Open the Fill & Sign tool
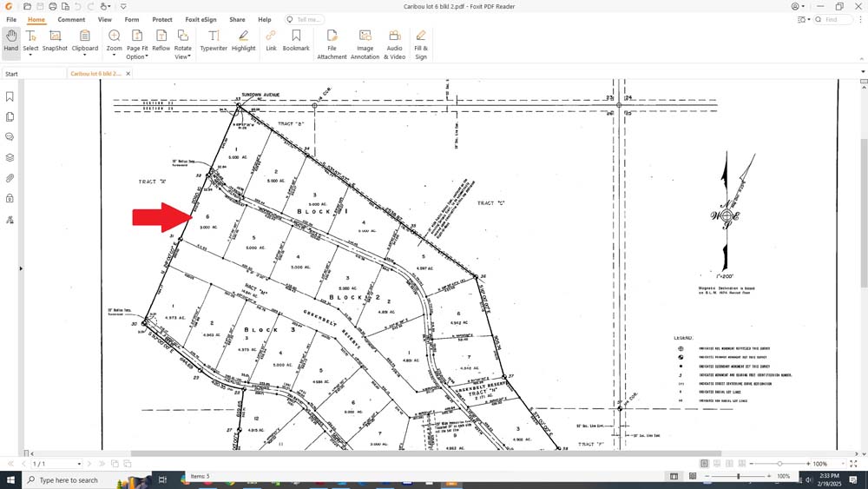Viewport: 868px width, 489px height. [x=421, y=43]
